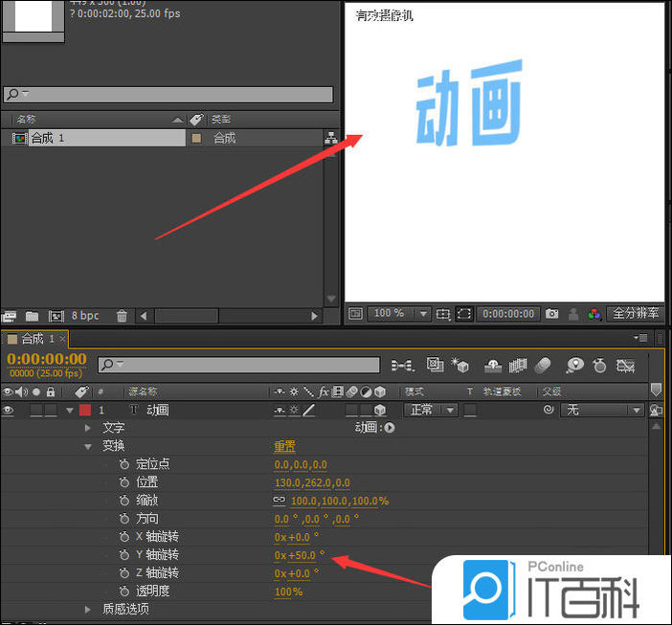The width and height of the screenshot is (672, 625).
Task: Click the interpret footage icon in the project panel
Action: [x=9, y=316]
